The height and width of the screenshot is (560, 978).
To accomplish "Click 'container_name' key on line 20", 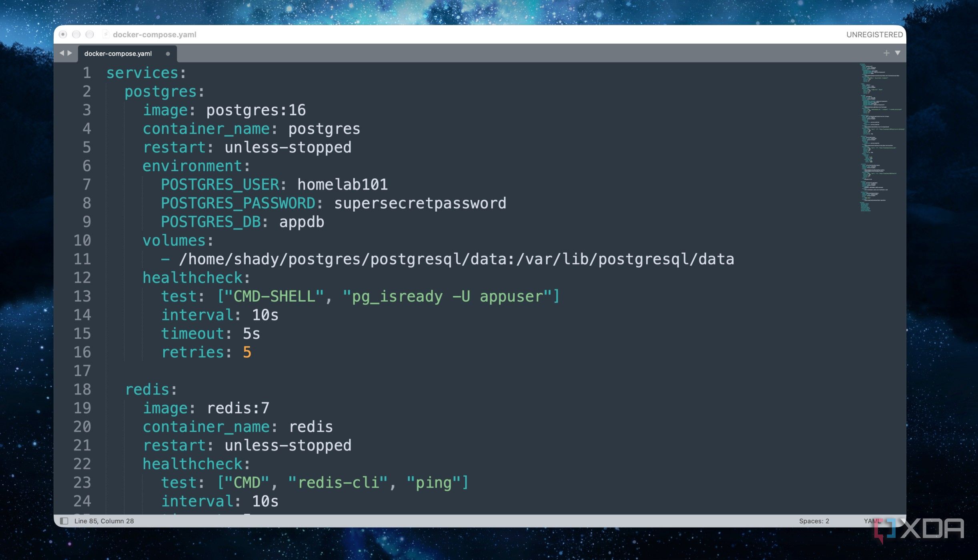I will coord(206,427).
